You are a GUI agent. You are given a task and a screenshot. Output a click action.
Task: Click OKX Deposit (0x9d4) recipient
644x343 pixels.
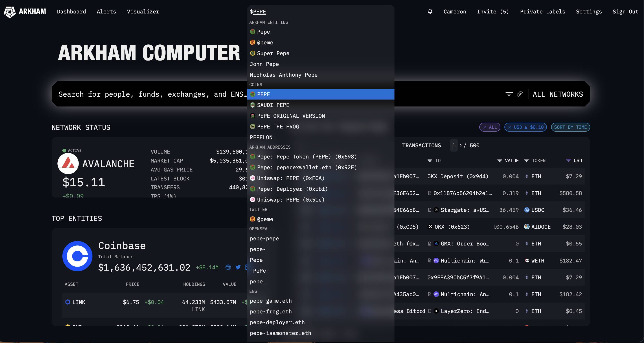click(x=458, y=176)
